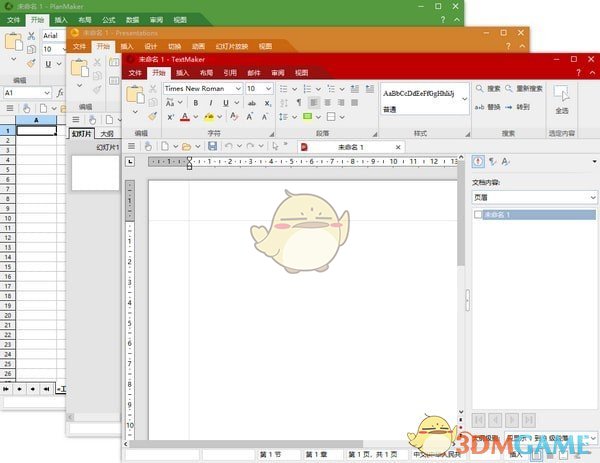Click the decrease indent icon
Screen dimensions: 600x463
point(355,89)
